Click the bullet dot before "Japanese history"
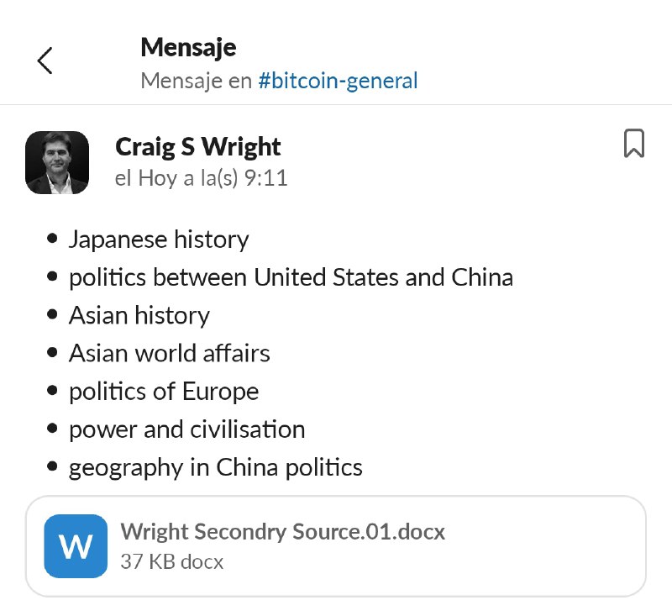 click(x=52, y=239)
